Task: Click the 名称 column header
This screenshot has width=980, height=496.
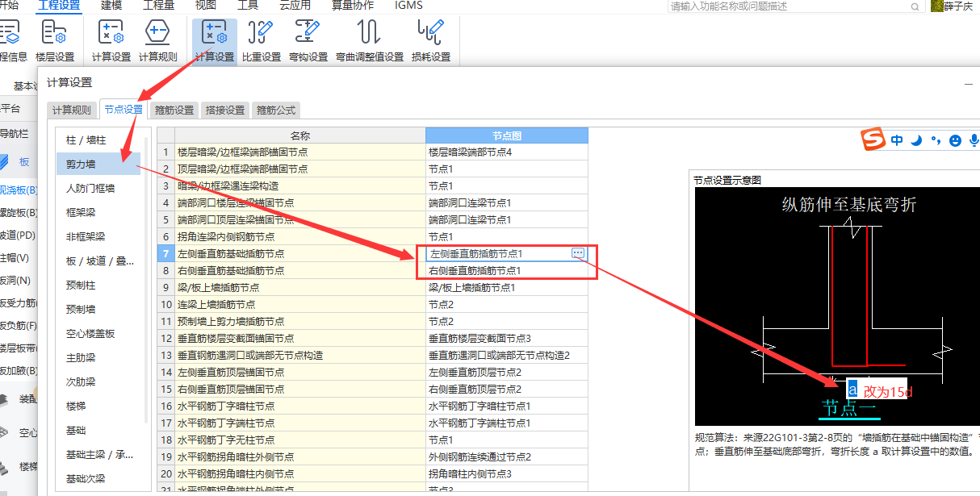Action: [x=300, y=135]
